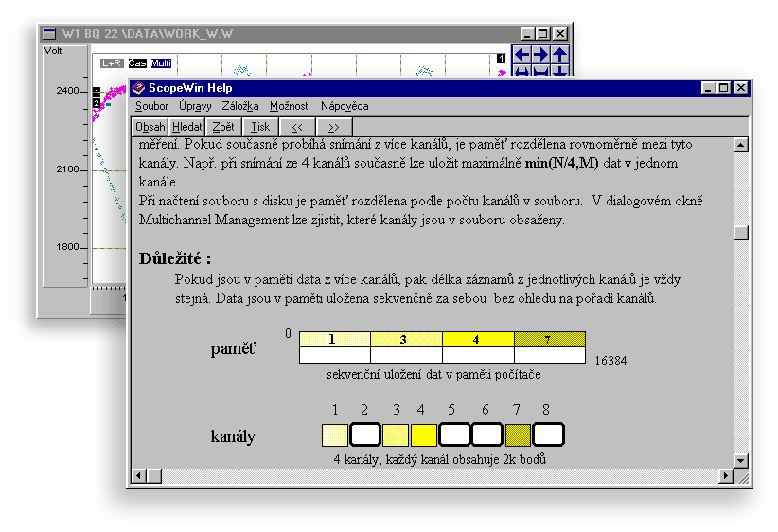Screen dimensions: 778x532
Task: Click memory block labeled 1
Action: [x=335, y=340]
